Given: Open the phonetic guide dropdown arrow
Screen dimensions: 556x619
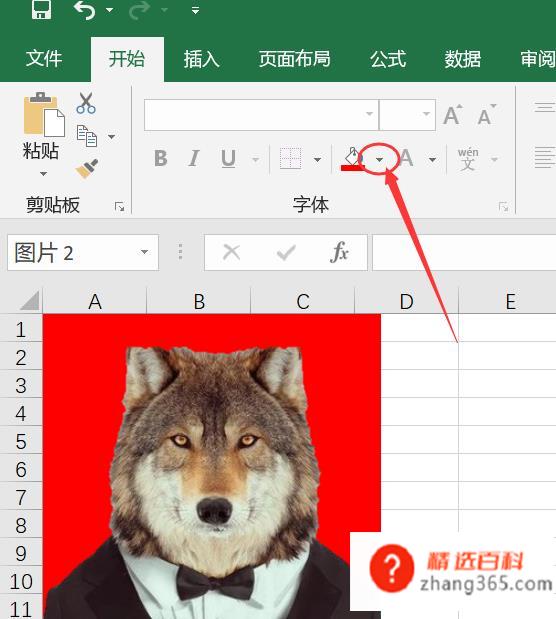Looking at the screenshot, I should 494,160.
